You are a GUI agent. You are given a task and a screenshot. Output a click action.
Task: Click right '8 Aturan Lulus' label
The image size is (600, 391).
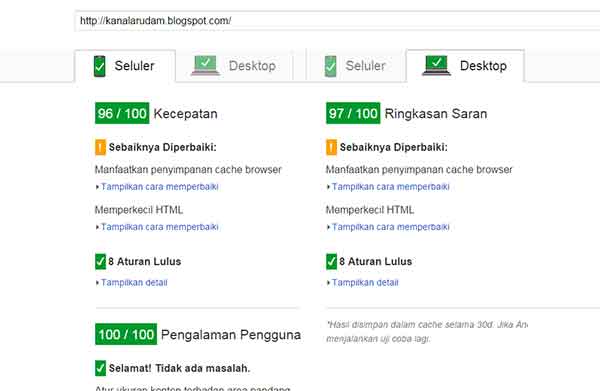coord(376,262)
